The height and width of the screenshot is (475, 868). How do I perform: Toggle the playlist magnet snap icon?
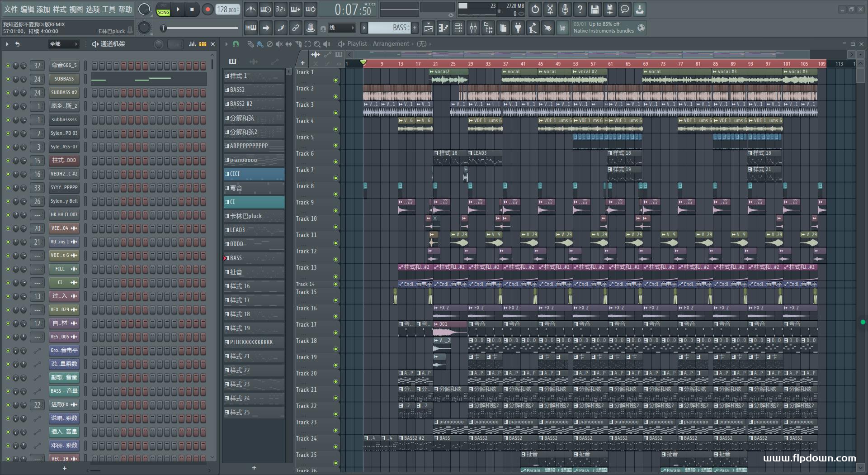click(x=236, y=44)
